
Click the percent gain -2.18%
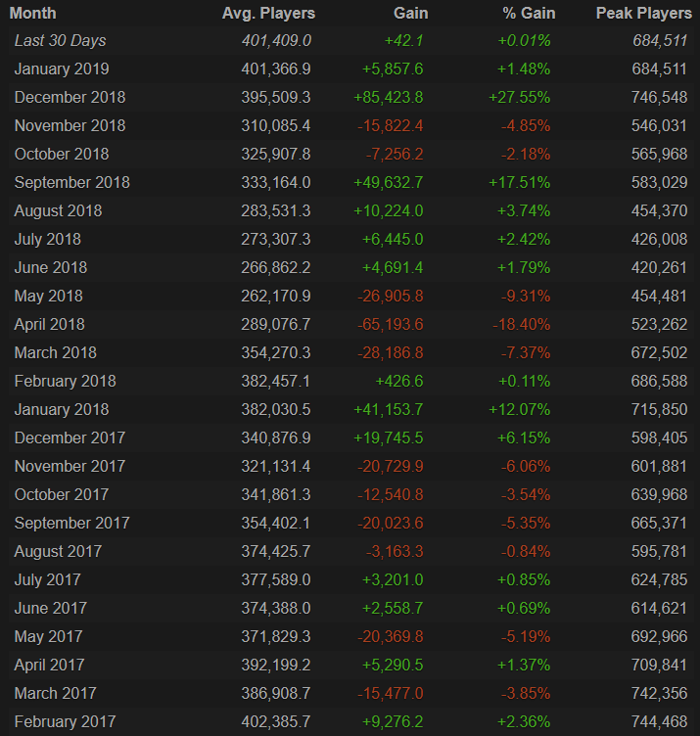[x=526, y=154]
